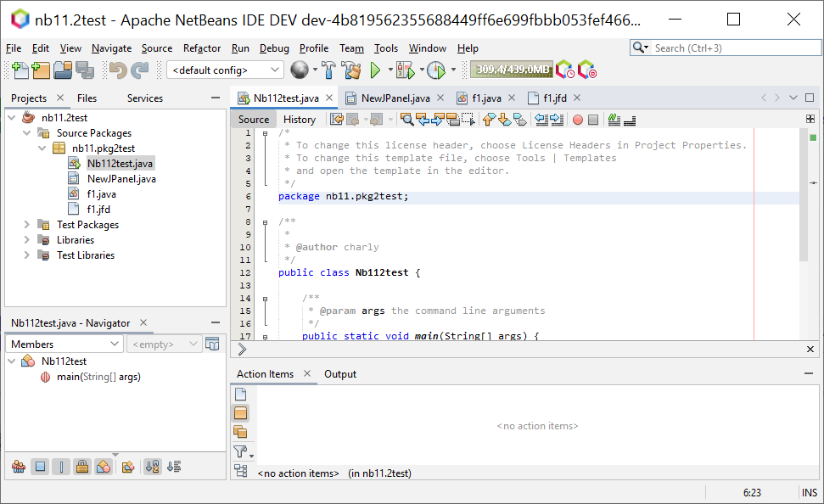The height and width of the screenshot is (504, 824).
Task: Expand the Test Packages node
Action: pyautogui.click(x=27, y=224)
